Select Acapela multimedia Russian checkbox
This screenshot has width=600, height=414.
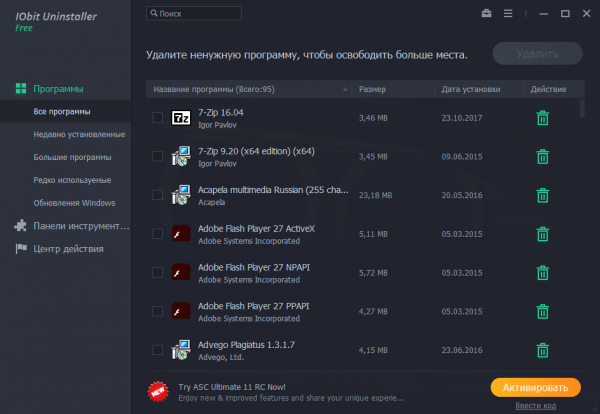(157, 195)
